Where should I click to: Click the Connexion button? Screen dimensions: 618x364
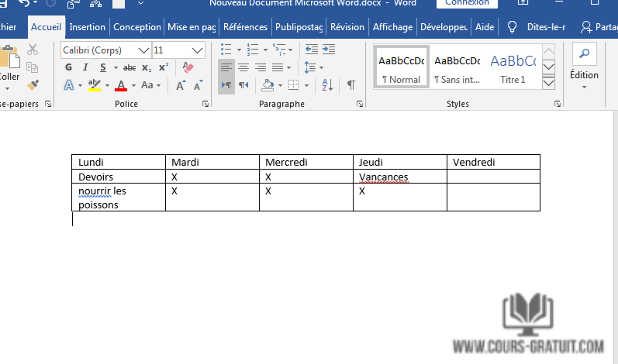pyautogui.click(x=467, y=3)
